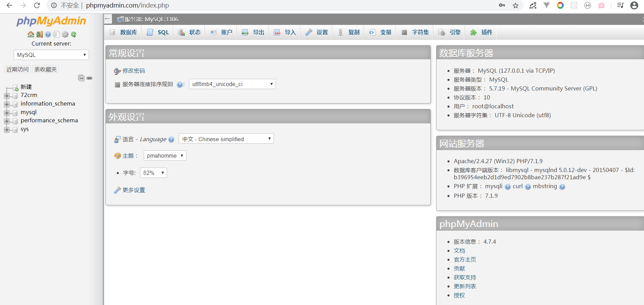Bookmark this page with the star icon
The width and height of the screenshot is (644, 305).
point(516,5)
